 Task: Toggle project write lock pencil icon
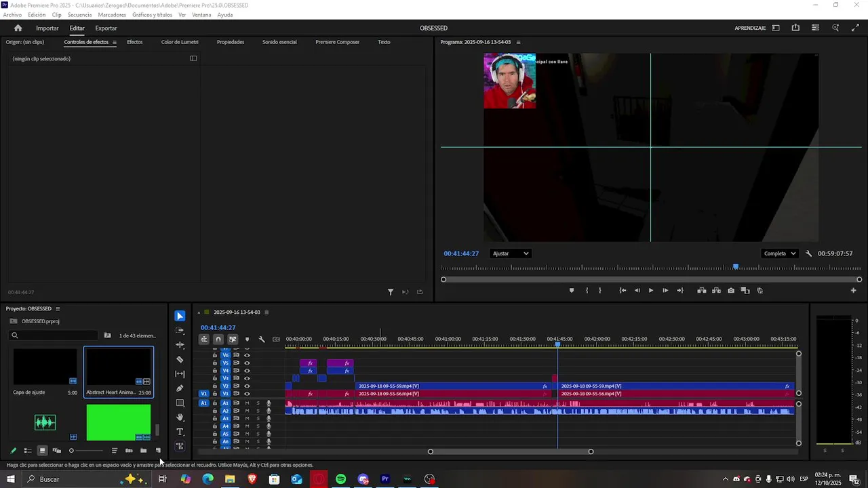coord(13,450)
